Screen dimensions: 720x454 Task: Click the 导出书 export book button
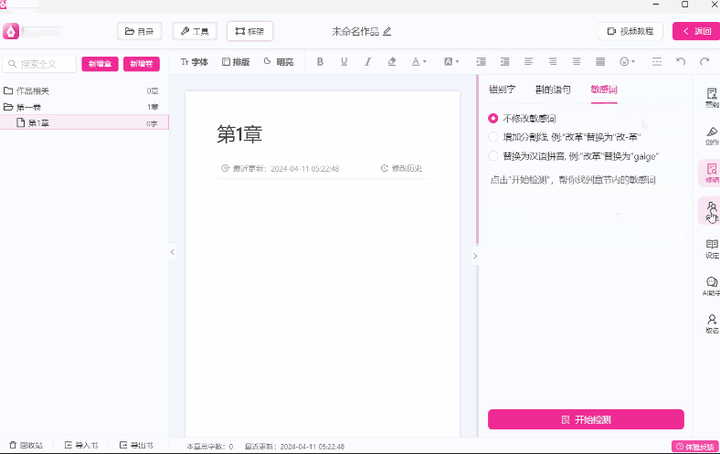tap(136, 445)
